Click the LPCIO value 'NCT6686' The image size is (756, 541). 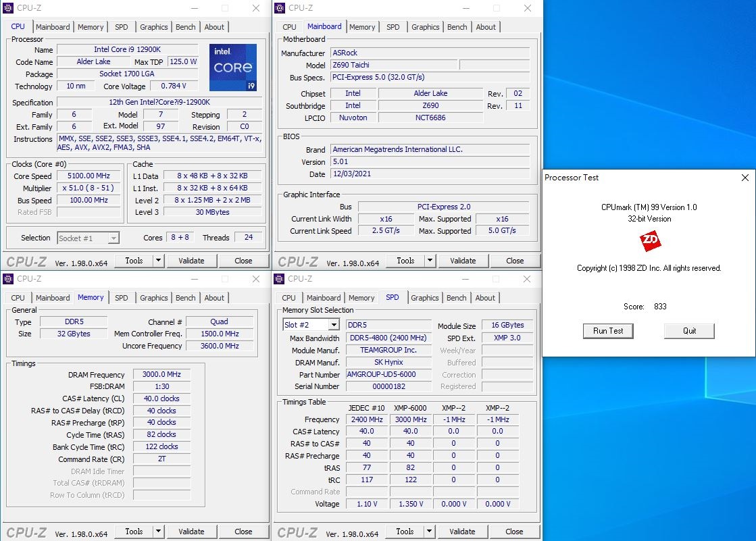click(430, 118)
